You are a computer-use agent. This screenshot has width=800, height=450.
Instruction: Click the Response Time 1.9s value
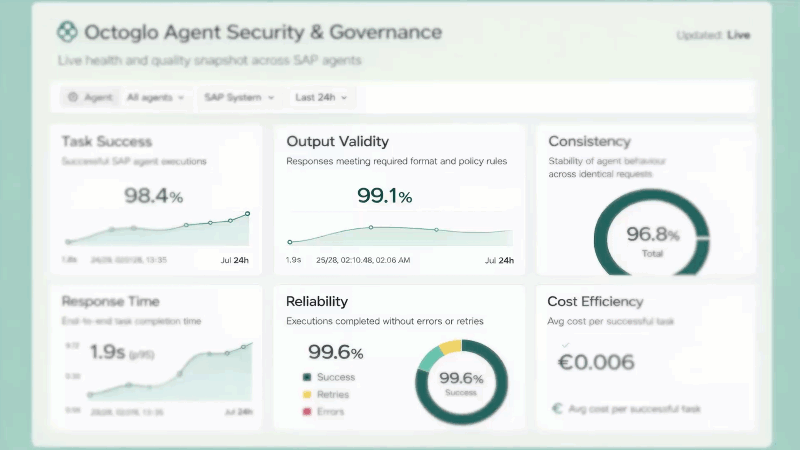107,352
